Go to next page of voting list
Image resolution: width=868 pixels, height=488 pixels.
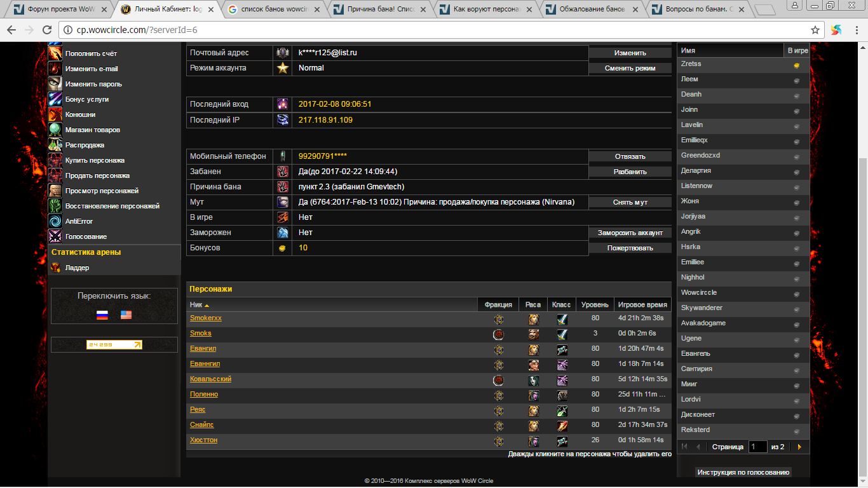(799, 447)
